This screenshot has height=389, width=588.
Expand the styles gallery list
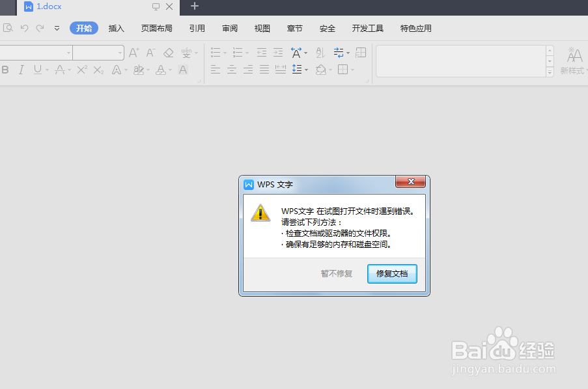550,72
